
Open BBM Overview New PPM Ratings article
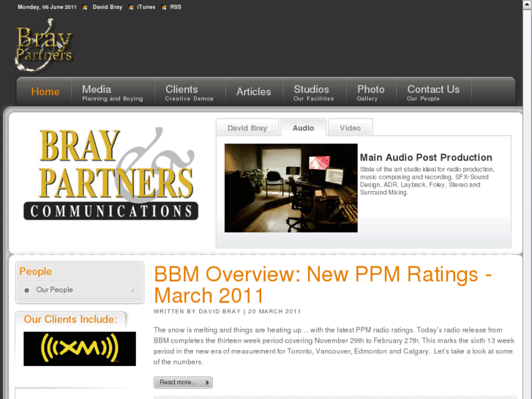322,285
